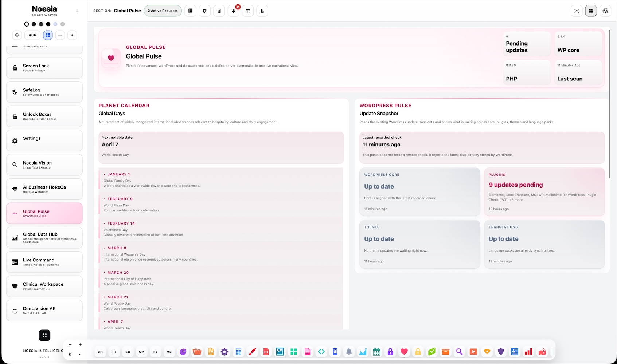Select the gray theme color dot

(63, 24)
